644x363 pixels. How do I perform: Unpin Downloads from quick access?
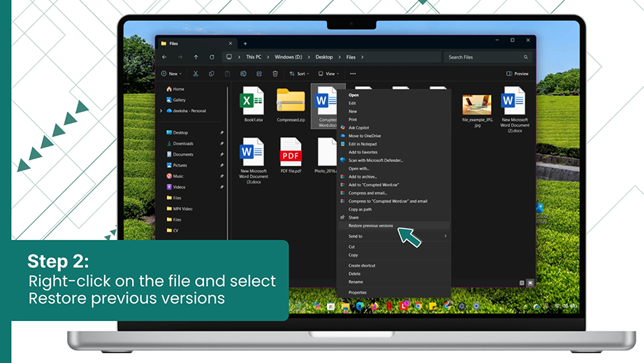point(222,143)
